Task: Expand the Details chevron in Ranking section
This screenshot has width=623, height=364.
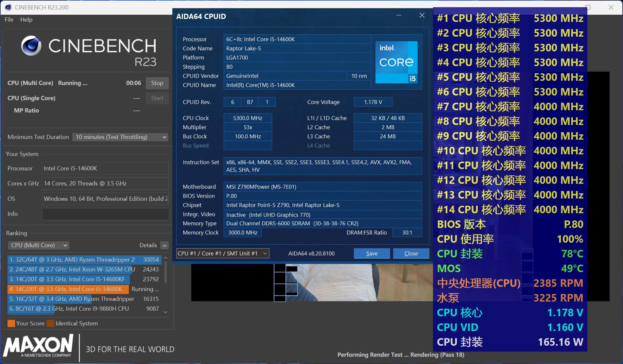Action: coord(164,245)
